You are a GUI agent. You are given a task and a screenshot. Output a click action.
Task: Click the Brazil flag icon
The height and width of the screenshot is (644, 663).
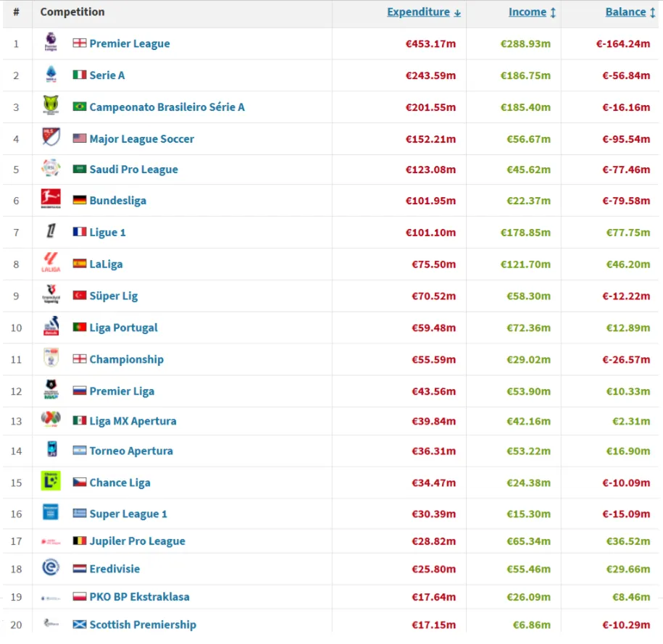[80, 106]
